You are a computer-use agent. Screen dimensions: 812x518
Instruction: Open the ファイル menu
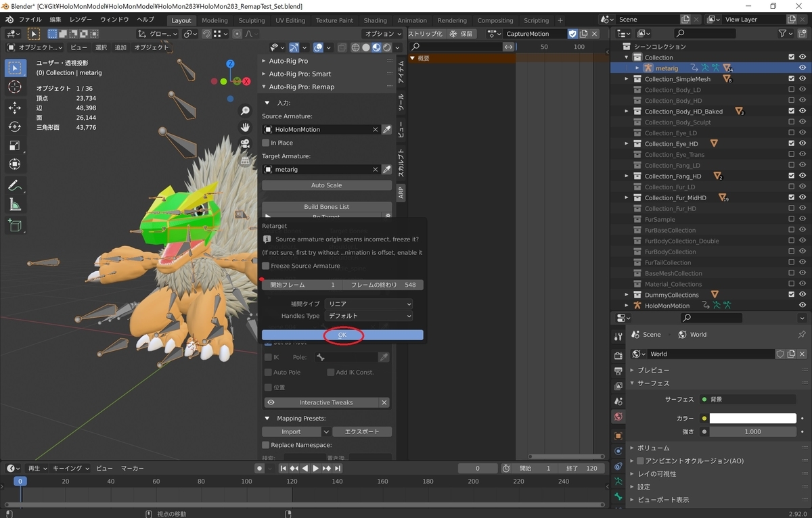coord(30,20)
